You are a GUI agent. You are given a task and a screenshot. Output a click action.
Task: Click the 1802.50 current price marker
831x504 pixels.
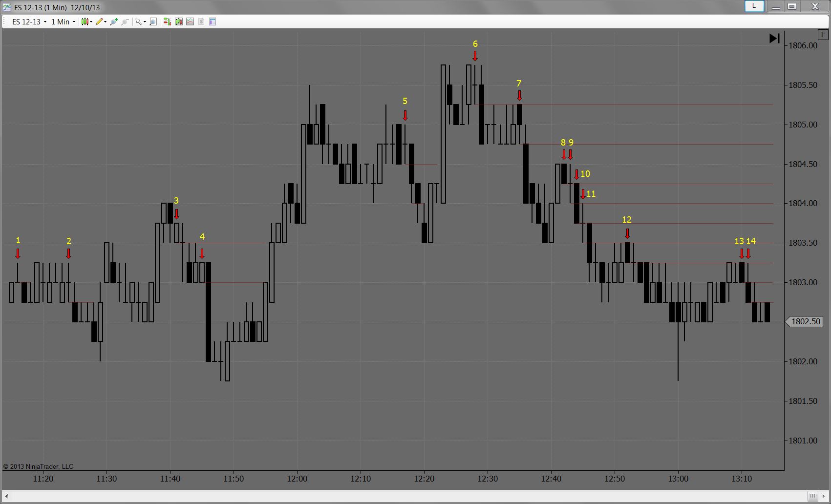coord(804,322)
